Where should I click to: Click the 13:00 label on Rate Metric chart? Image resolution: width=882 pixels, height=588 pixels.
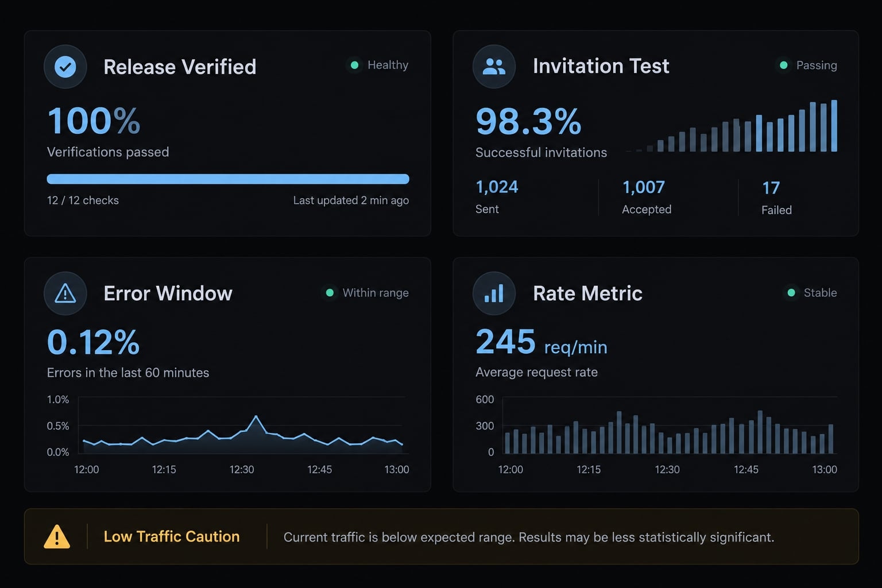click(825, 470)
